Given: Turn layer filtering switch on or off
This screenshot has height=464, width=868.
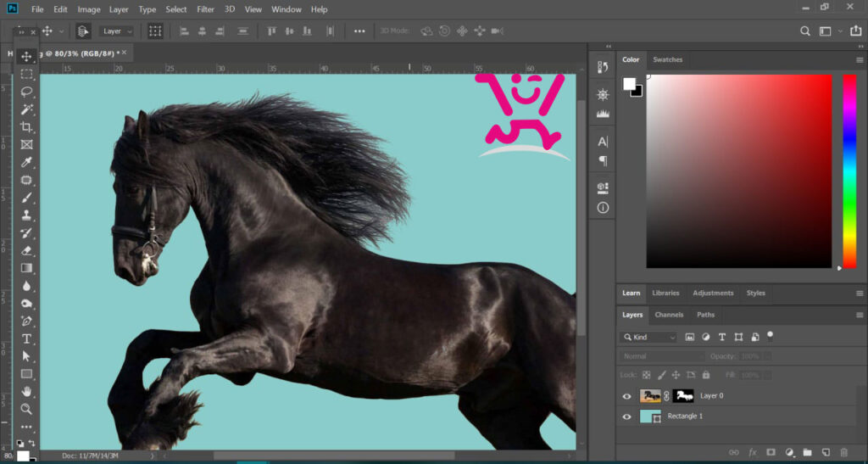Looking at the screenshot, I should point(770,336).
